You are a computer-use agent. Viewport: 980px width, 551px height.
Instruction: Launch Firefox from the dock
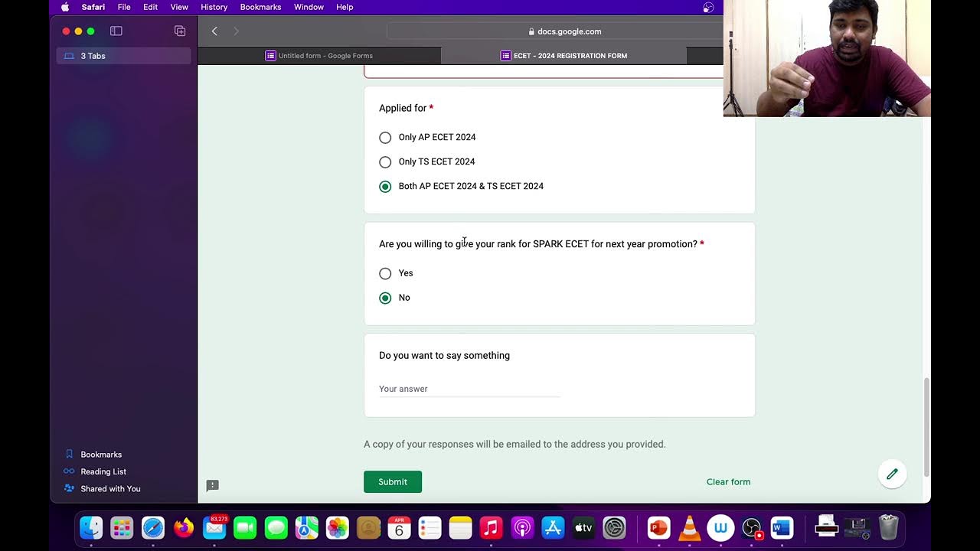click(184, 527)
